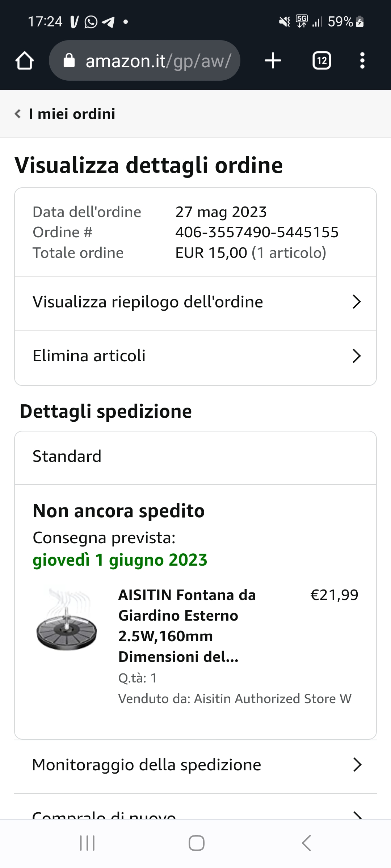Go back using the chevron beside I miei ordini
The image size is (391, 868).
tap(17, 114)
